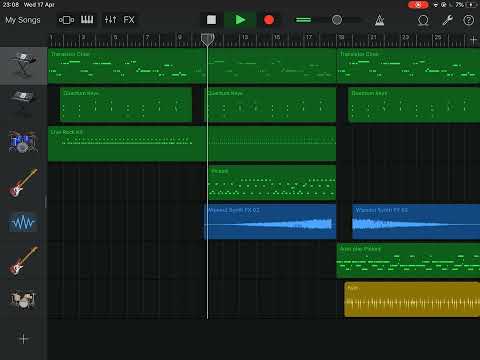Add a song section with ruler plus

473,40
